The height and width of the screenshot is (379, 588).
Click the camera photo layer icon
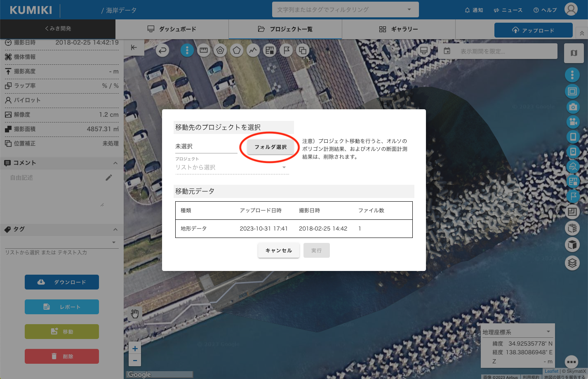[x=572, y=107]
